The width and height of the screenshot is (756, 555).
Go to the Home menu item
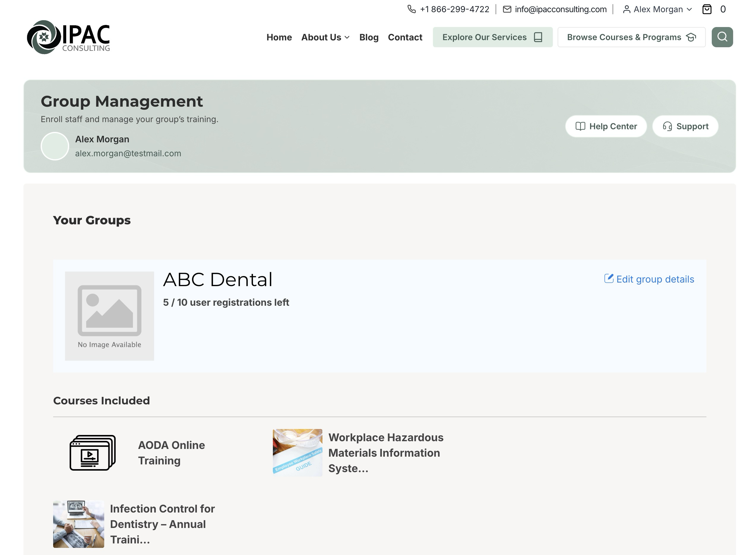279,37
